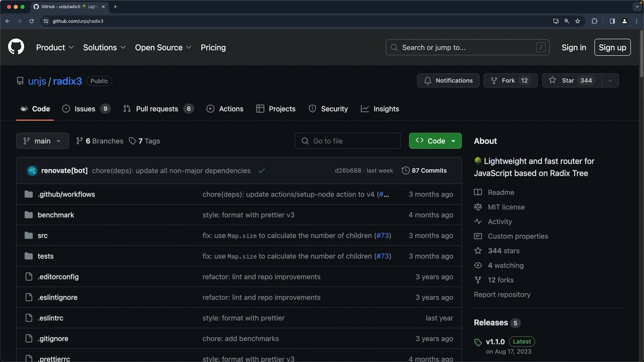Open the main branch selector dropdown

[42, 141]
